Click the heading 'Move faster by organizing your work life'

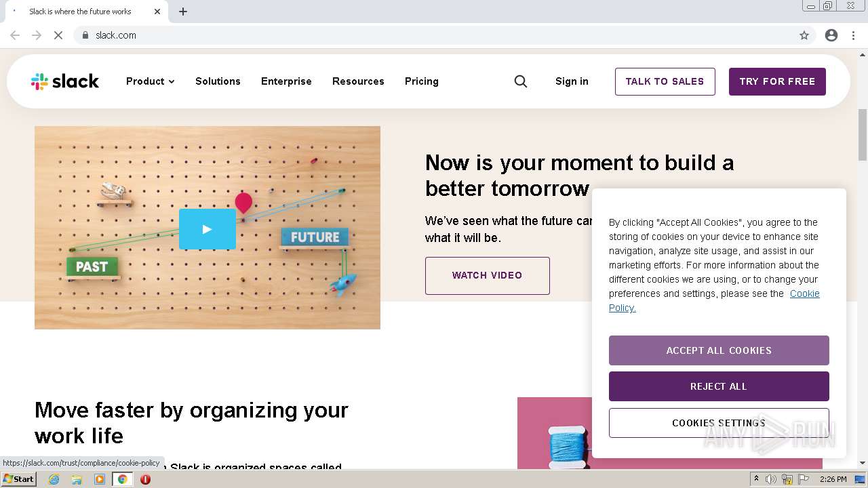191,423
